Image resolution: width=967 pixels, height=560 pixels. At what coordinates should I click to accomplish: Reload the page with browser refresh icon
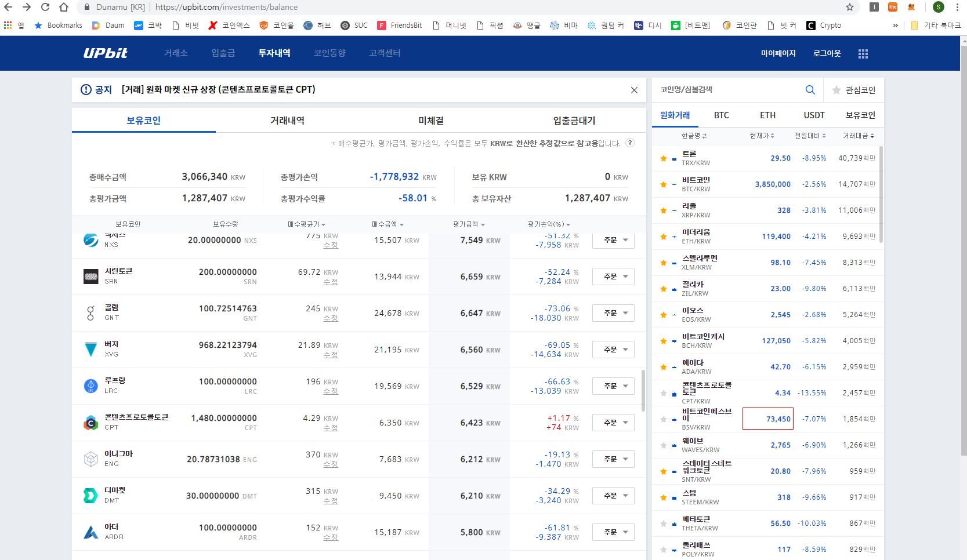click(45, 7)
